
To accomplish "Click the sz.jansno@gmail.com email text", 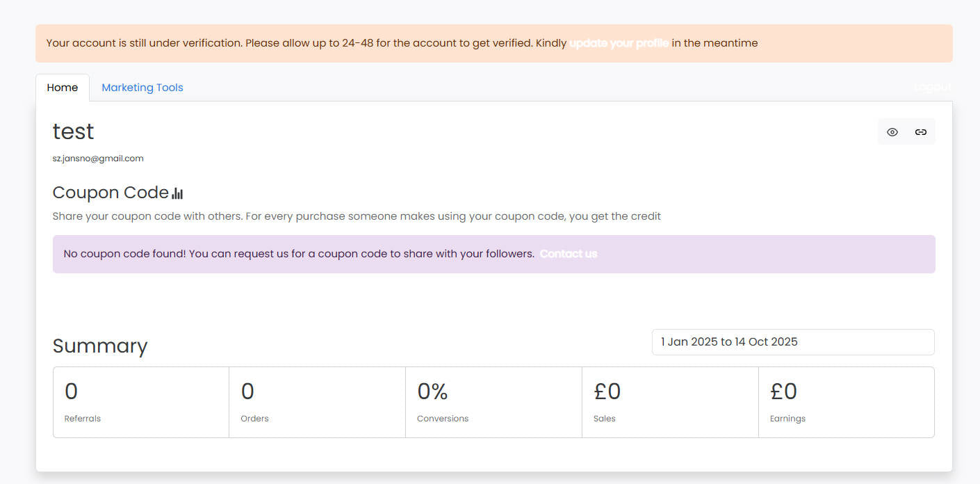I will pyautogui.click(x=98, y=159).
